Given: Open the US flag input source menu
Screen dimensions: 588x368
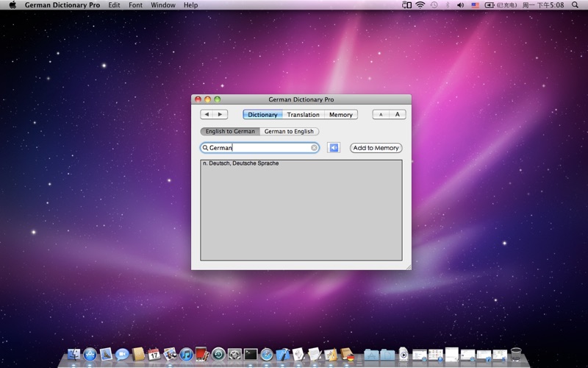Looking at the screenshot, I should (x=475, y=5).
